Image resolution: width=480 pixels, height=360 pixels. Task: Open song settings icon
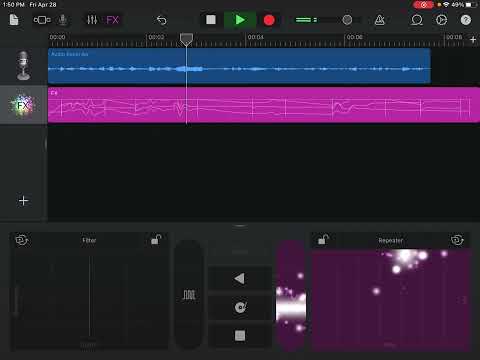(x=441, y=20)
